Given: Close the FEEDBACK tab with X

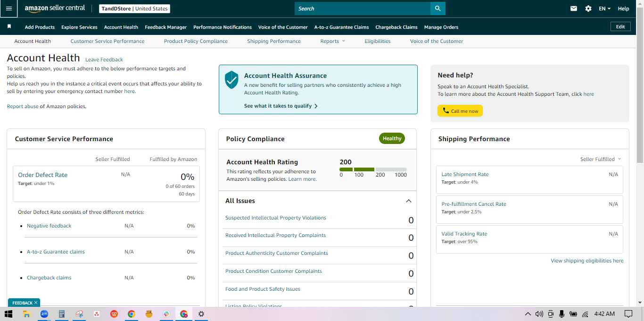Looking at the screenshot, I should [36, 303].
